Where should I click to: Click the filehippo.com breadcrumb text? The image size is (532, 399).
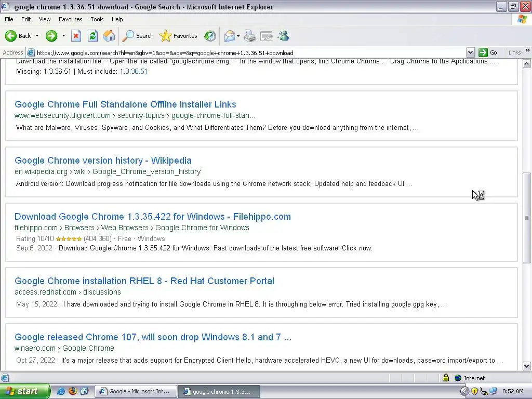point(36,228)
